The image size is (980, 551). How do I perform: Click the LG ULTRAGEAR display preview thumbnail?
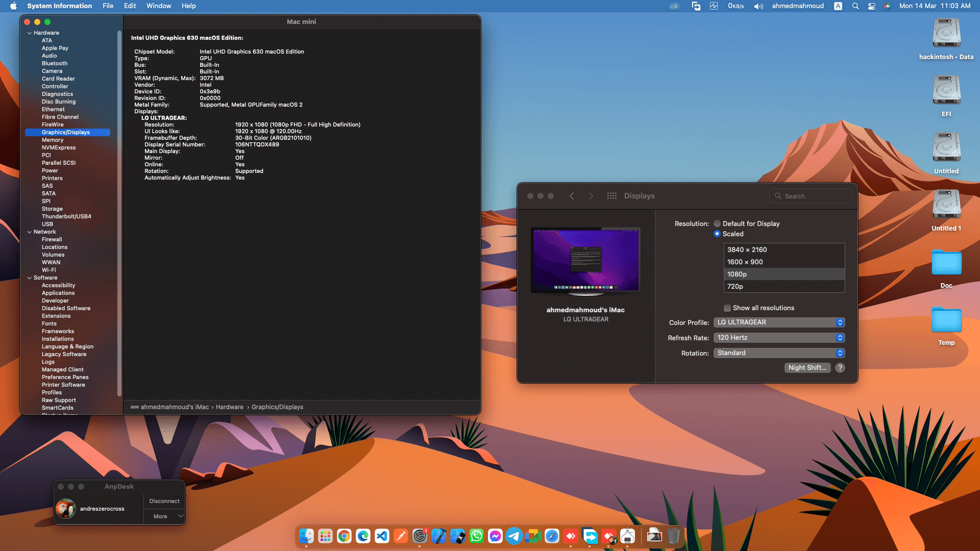coord(585,261)
